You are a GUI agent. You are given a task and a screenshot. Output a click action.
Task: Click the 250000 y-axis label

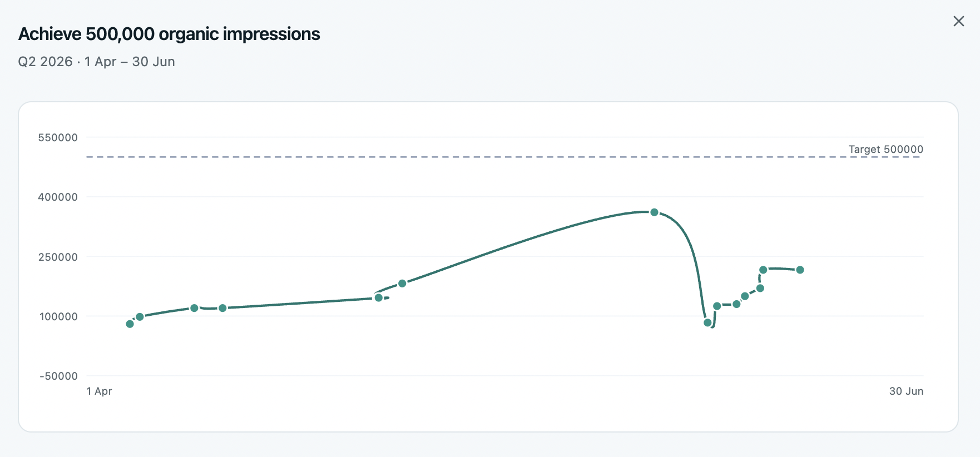pyautogui.click(x=58, y=257)
